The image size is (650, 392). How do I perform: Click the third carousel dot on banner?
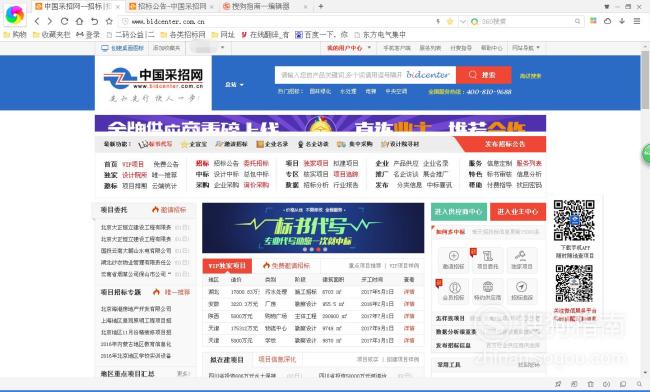click(x=318, y=249)
